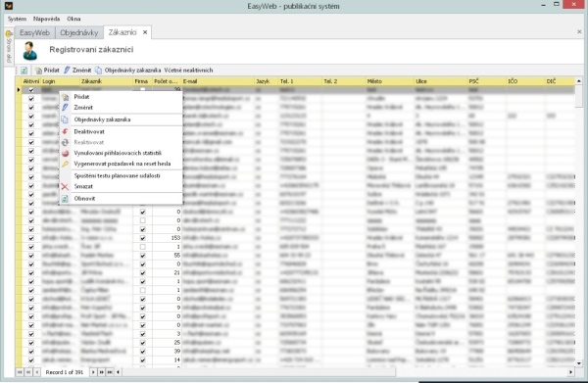This screenshot has height=383, width=588.
Task: Choose Vynulování přihlašovacích statistik menu entry
Action: tap(121, 153)
